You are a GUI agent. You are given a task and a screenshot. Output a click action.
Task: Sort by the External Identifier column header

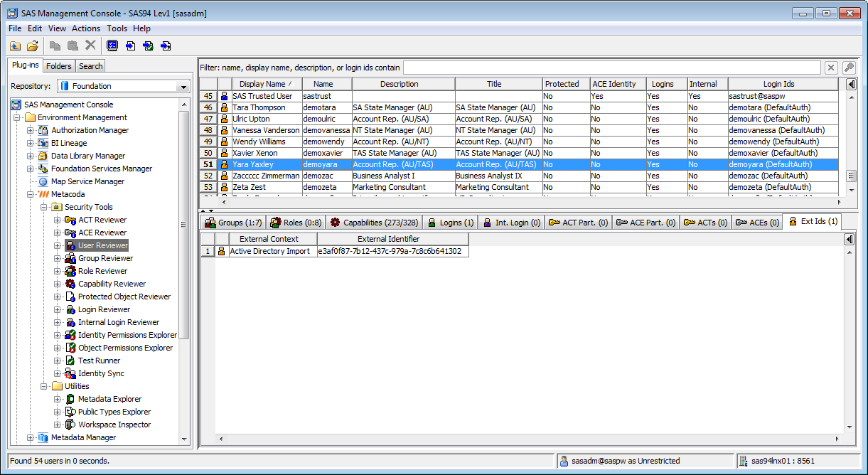(393, 239)
